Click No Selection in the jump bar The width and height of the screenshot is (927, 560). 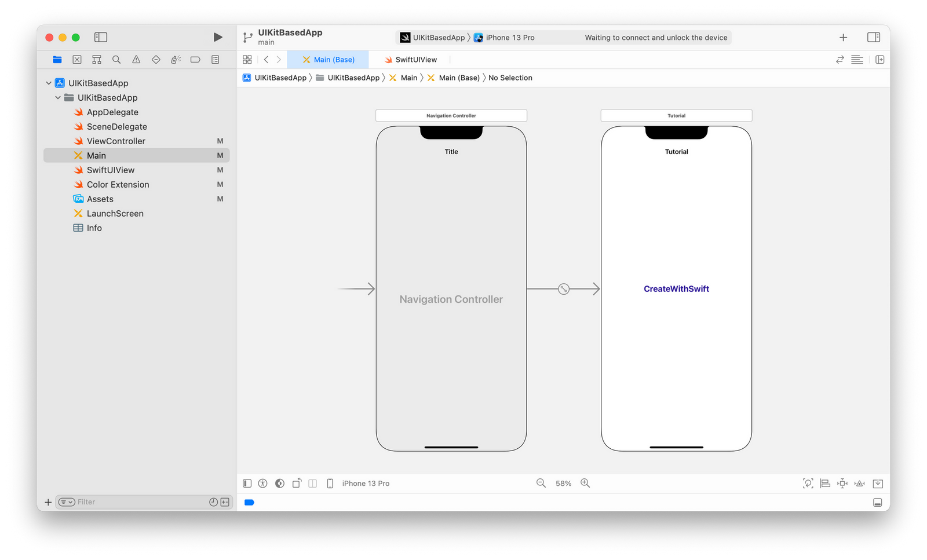coord(510,78)
